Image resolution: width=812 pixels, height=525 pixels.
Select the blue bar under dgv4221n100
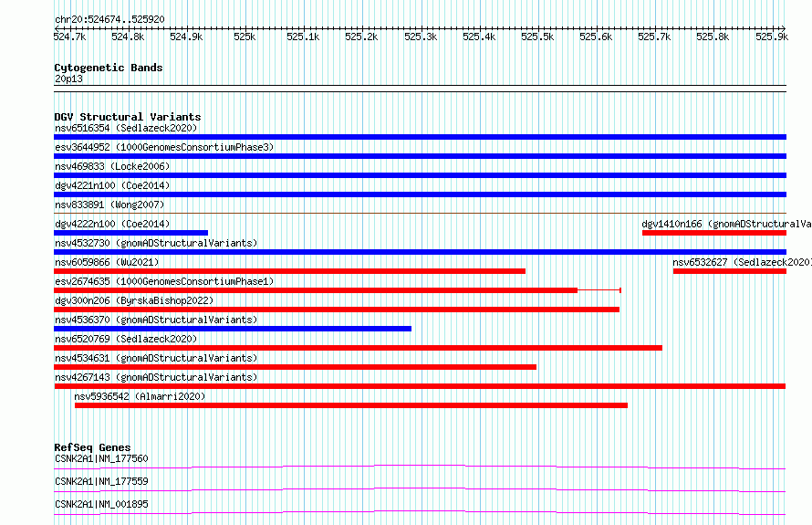[x=420, y=194]
